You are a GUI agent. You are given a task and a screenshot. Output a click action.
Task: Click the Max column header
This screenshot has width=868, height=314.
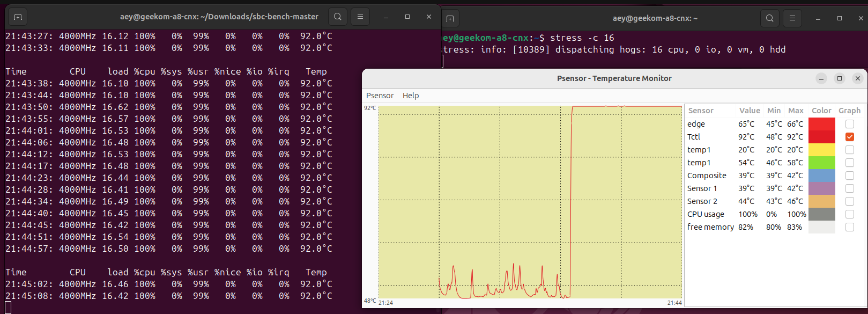pyautogui.click(x=796, y=111)
